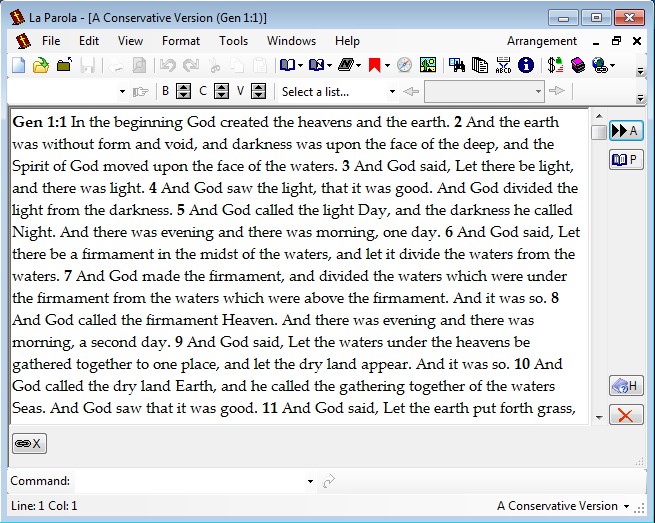Toggle the A button on right panel
This screenshot has height=523, width=655.
pos(626,131)
